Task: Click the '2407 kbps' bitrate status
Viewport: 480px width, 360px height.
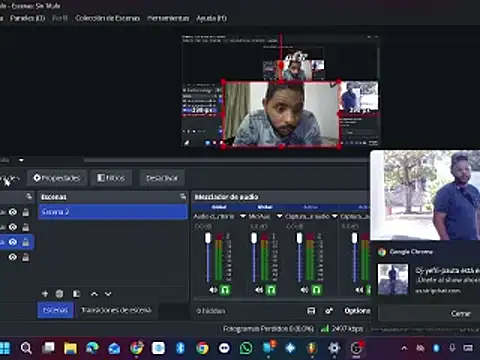Action: coord(347,329)
